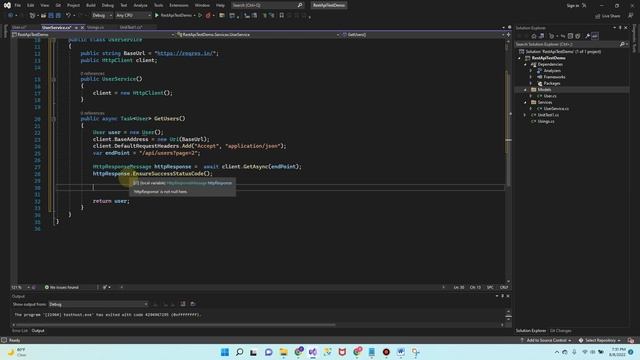
Task: Open the View menu
Action: 44,5
